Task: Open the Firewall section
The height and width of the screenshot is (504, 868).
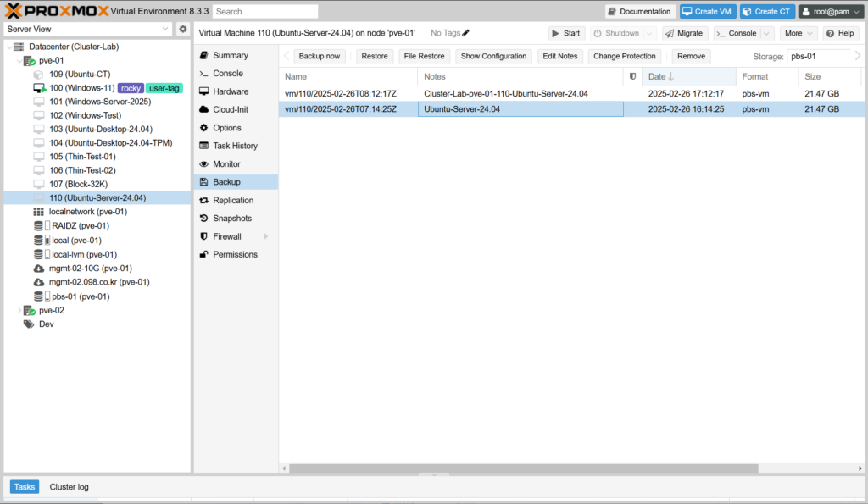Action: click(227, 236)
